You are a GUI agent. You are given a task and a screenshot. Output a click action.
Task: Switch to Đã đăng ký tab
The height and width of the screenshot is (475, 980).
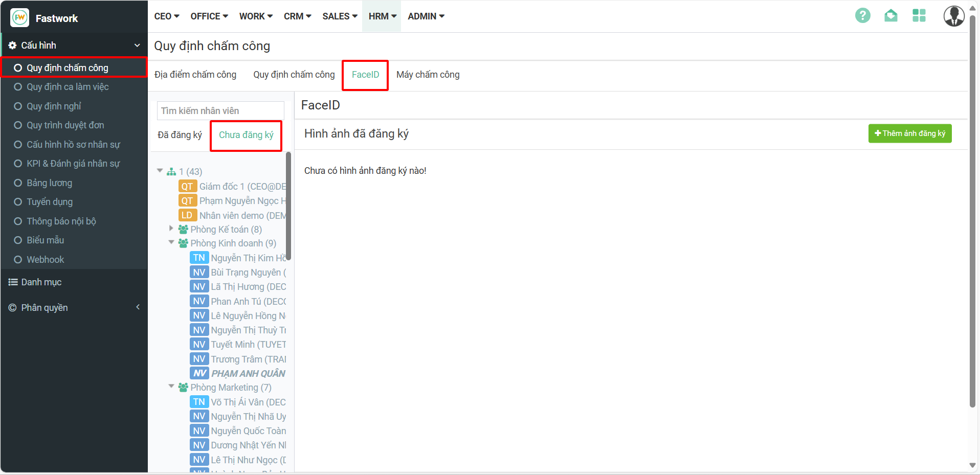[x=180, y=135]
